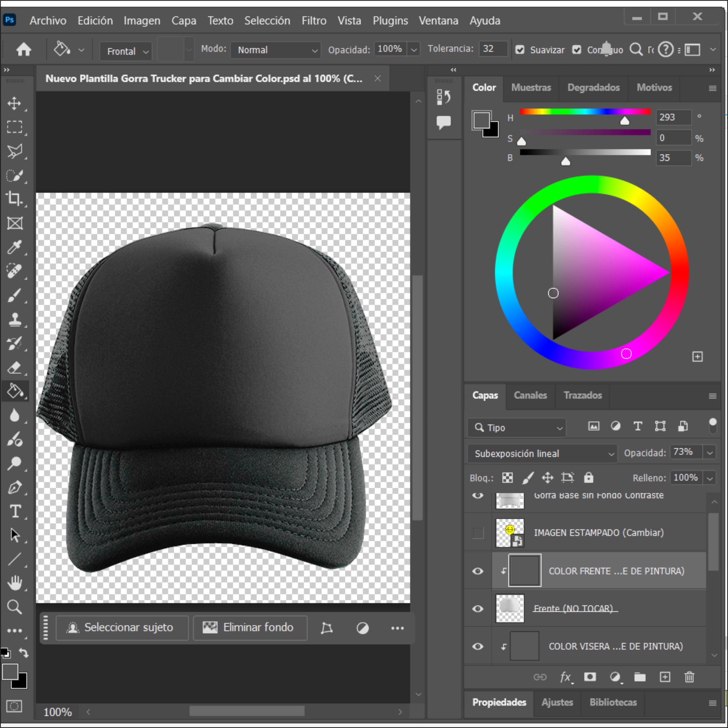Select the Clone Stamp tool
Image resolution: width=728 pixels, height=728 pixels.
click(14, 319)
